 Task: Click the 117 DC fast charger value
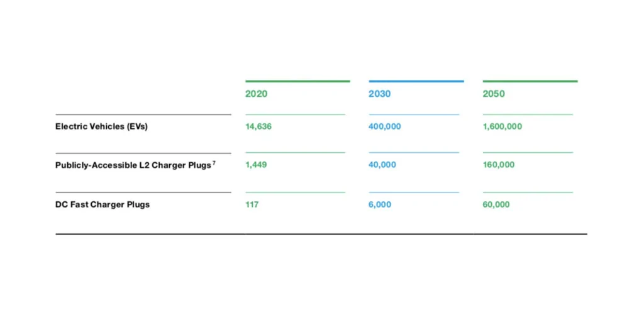[252, 204]
